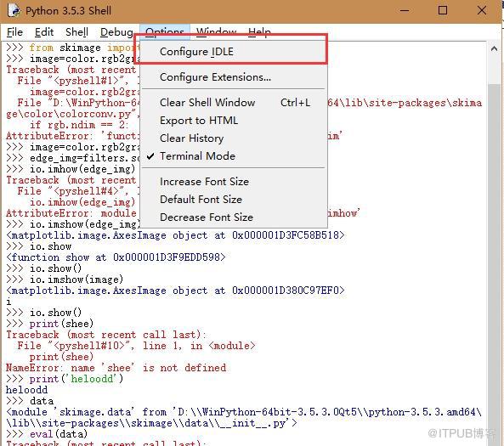Viewport: 504px width, 446px height.
Task: Click the Python IDLE title bar icon
Action: coord(14,10)
